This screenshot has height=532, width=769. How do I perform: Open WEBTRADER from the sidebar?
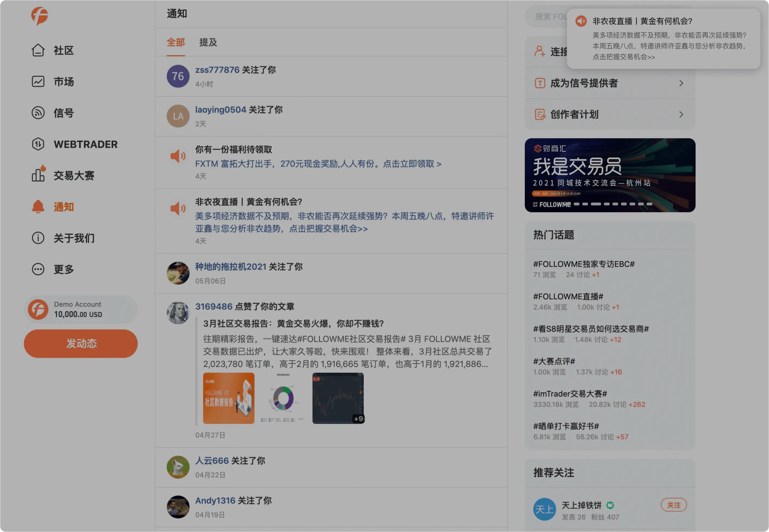(86, 144)
